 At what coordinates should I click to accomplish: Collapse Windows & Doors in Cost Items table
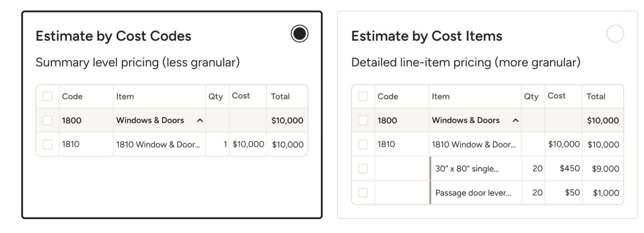(515, 120)
